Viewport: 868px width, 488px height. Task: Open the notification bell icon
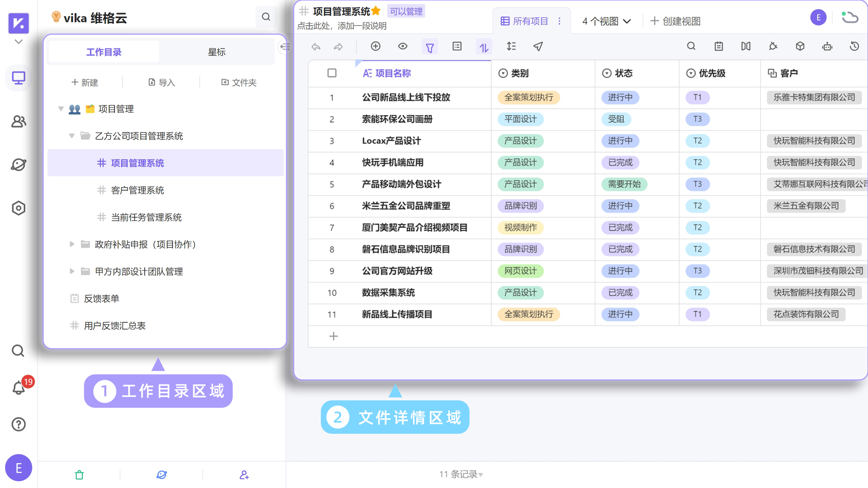point(18,388)
